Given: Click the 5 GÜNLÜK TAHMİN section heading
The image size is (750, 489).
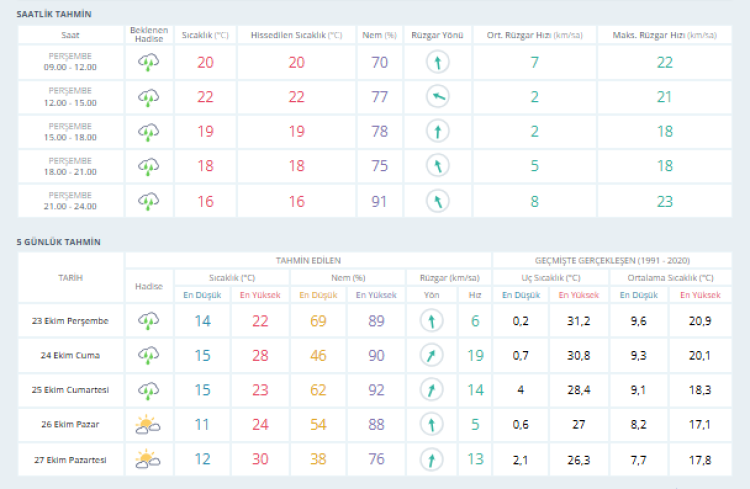Looking at the screenshot, I should pyautogui.click(x=58, y=242).
